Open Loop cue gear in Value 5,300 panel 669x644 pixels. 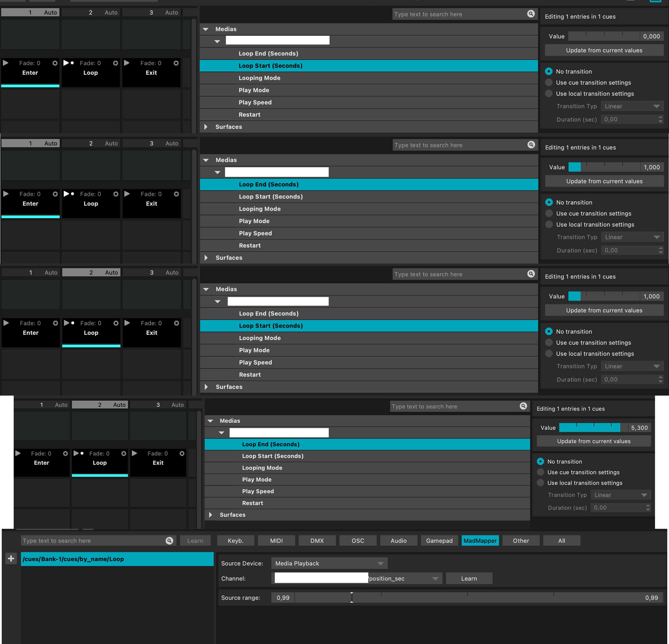[x=123, y=453]
